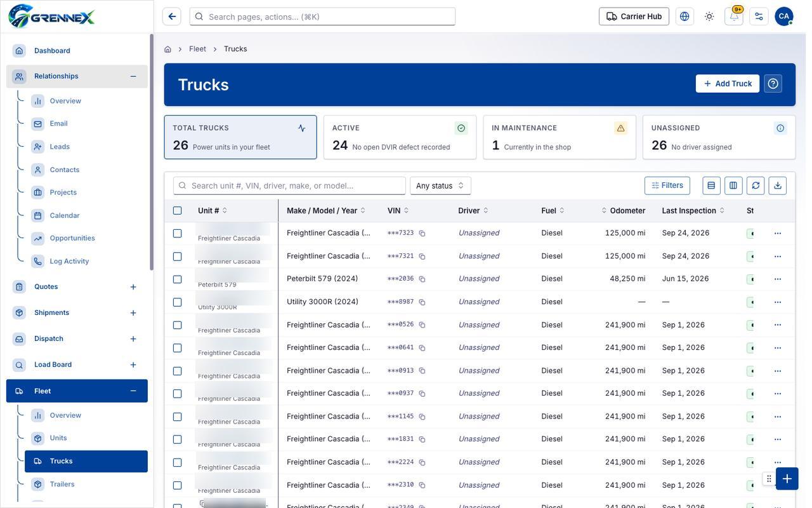The image size is (812, 508).
Task: Click the Fleet breadcrumb link
Action: click(x=197, y=49)
